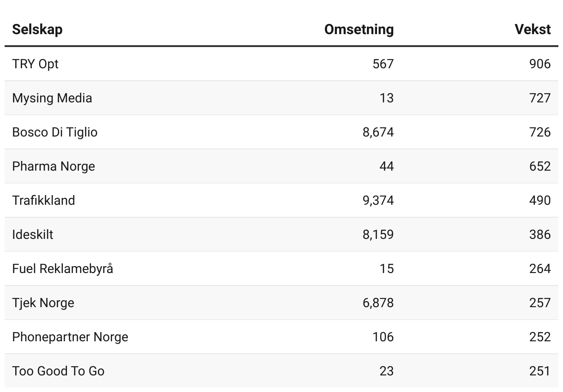Click the Trafikkland row label
Viewport: 563px width, 392px height.
[x=43, y=200]
